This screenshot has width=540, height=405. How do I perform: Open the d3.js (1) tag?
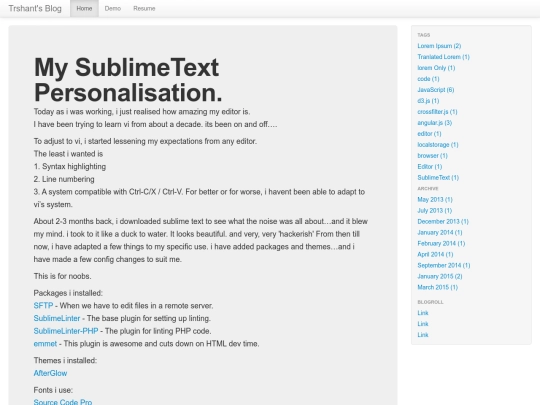(428, 101)
